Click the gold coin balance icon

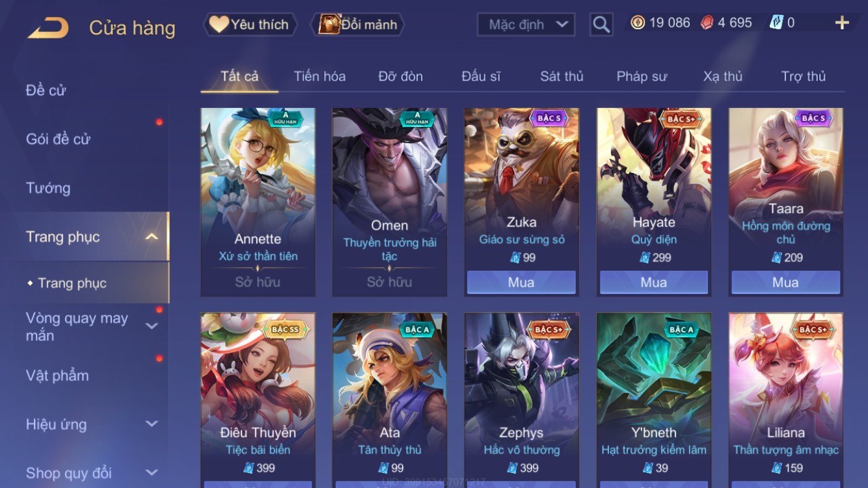pos(638,23)
